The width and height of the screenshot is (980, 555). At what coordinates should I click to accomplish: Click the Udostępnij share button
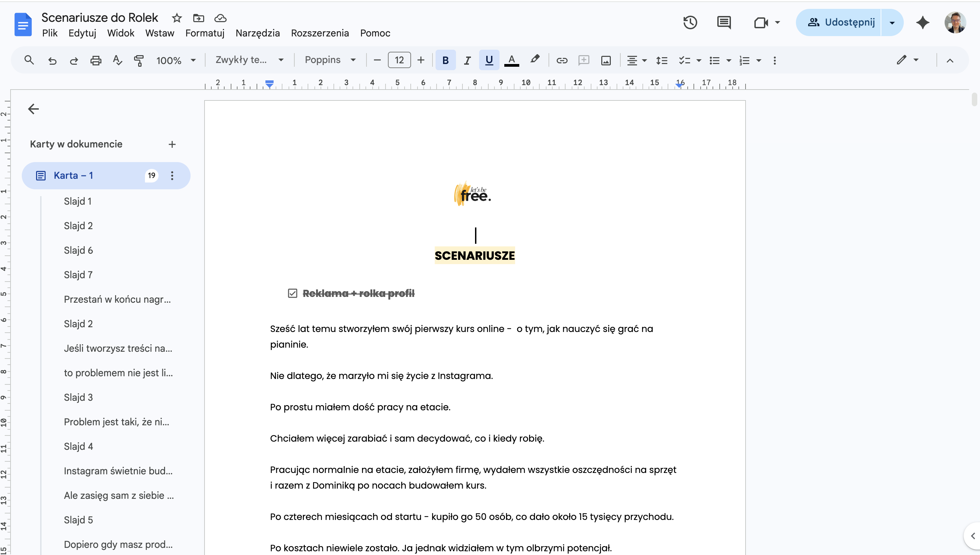pos(838,22)
